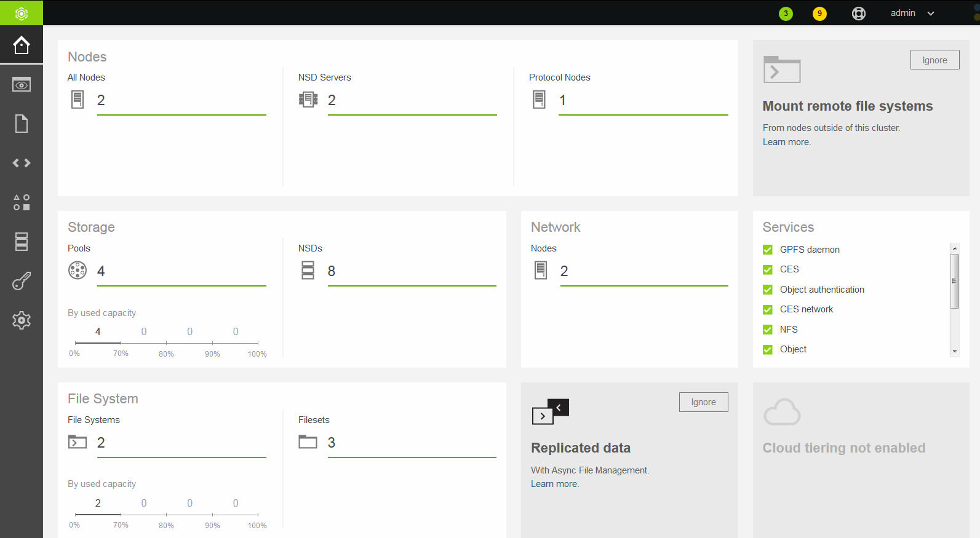Image resolution: width=980 pixels, height=538 pixels.
Task: Open the Protocols angle-brackets icon in sidebar
Action: [22, 163]
